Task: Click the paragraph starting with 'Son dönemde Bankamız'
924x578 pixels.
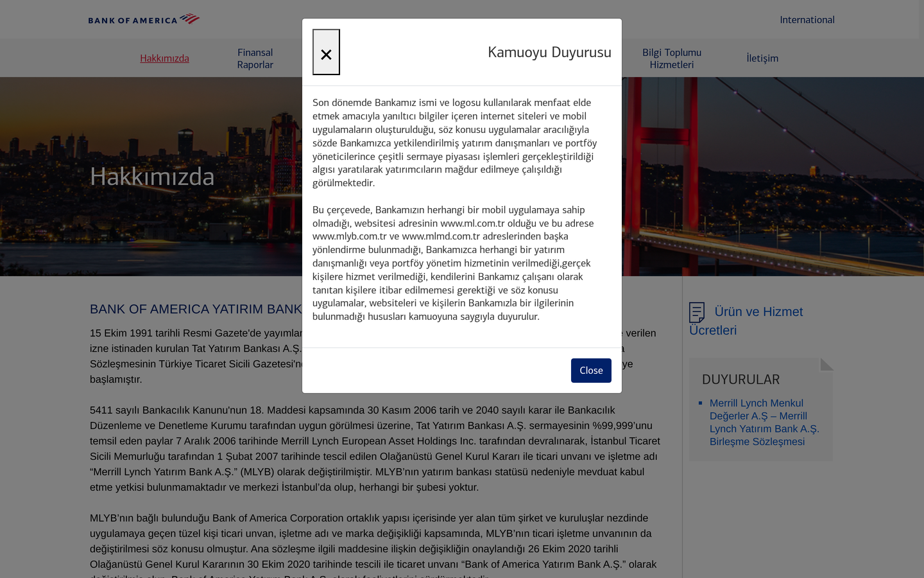Action: click(454, 143)
